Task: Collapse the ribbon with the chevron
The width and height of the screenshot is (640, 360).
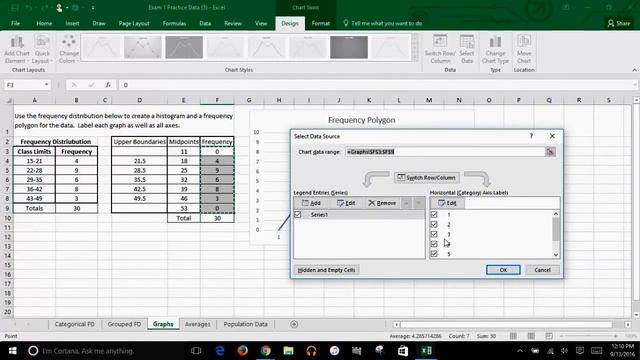Action: pyautogui.click(x=634, y=70)
